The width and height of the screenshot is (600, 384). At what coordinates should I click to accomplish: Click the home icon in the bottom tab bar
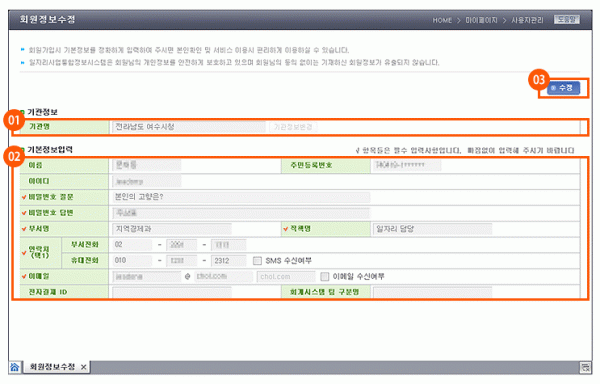[x=15, y=367]
